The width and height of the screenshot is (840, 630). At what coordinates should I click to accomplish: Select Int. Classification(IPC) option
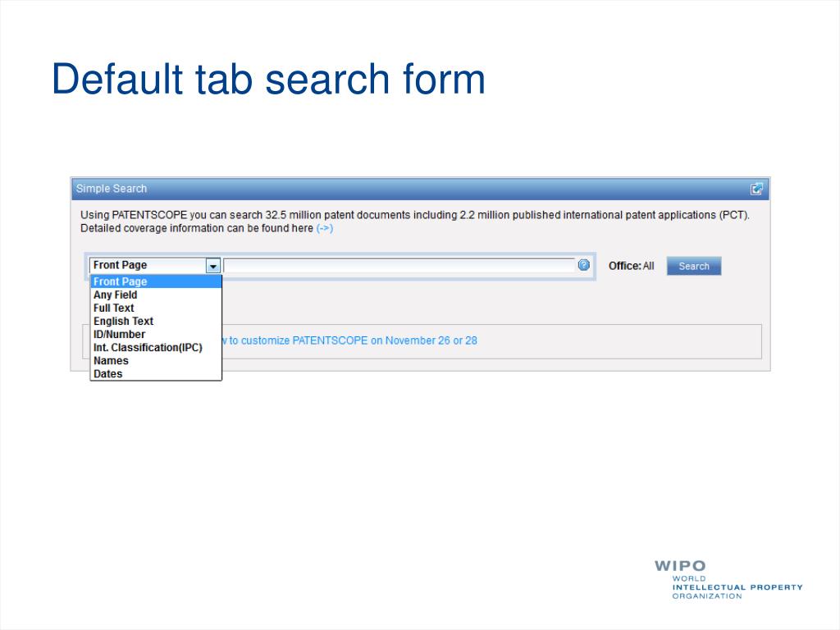point(156,347)
